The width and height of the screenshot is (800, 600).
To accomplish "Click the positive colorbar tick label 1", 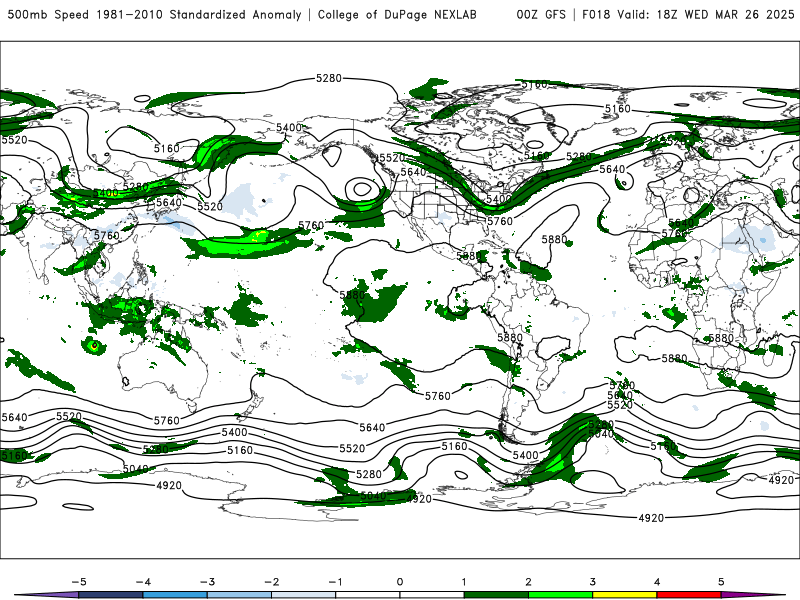I will [x=464, y=582].
